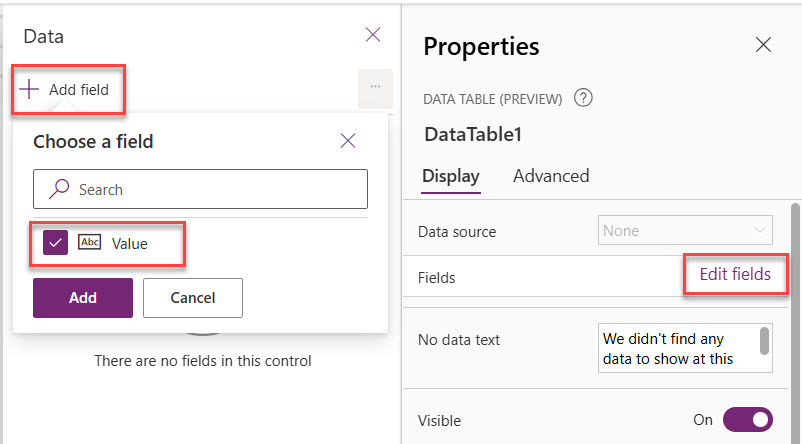Viewport: 802px width, 444px height.
Task: Click the No data text box scrollbar
Action: (765, 342)
